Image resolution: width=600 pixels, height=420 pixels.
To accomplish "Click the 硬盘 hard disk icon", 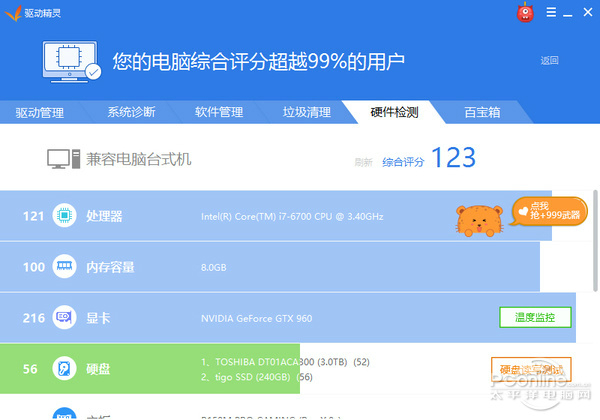I will [64, 368].
